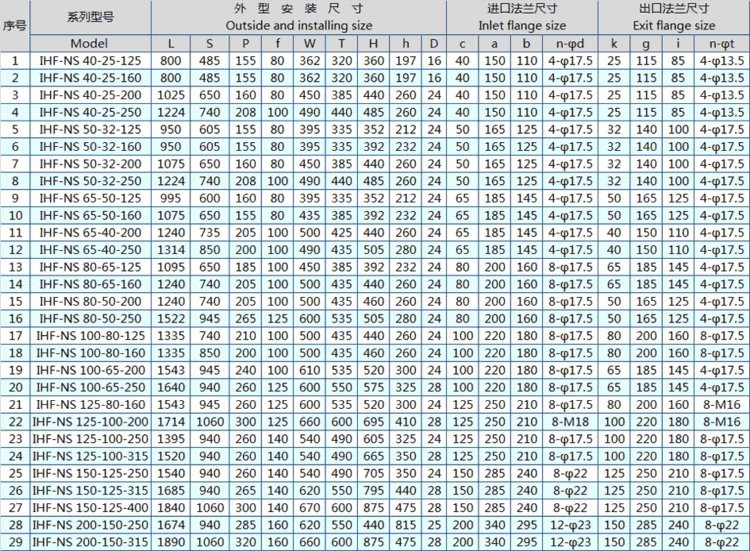Select the L value 995 cell
Screen dimensions: 750x551
[x=171, y=198]
